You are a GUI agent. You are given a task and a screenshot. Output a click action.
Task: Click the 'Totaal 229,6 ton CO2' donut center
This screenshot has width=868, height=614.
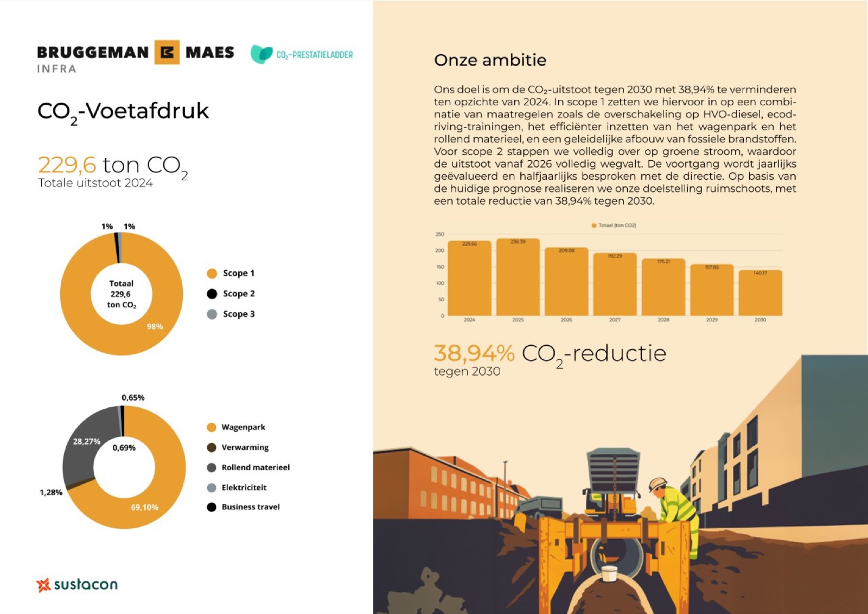pos(122,294)
